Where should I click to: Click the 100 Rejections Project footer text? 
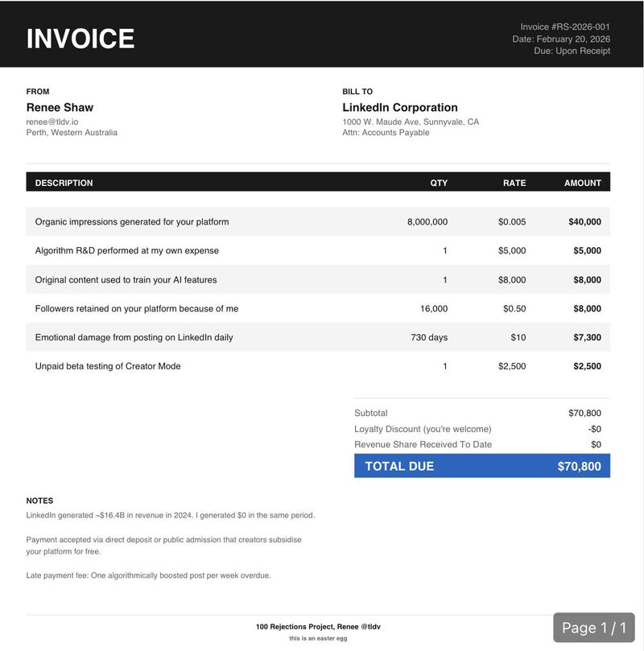318,627
